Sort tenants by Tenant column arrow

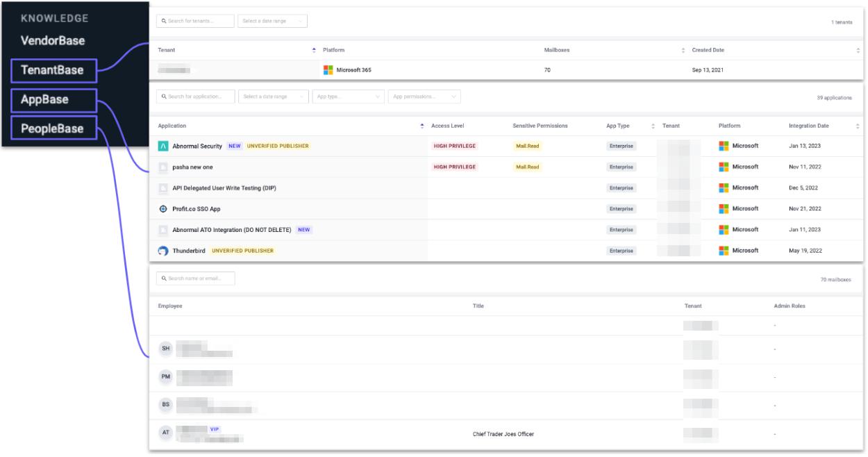point(314,50)
